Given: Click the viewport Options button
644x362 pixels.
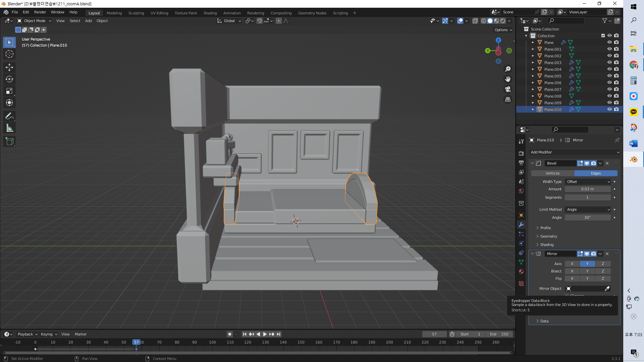Looking at the screenshot, I should point(503,30).
